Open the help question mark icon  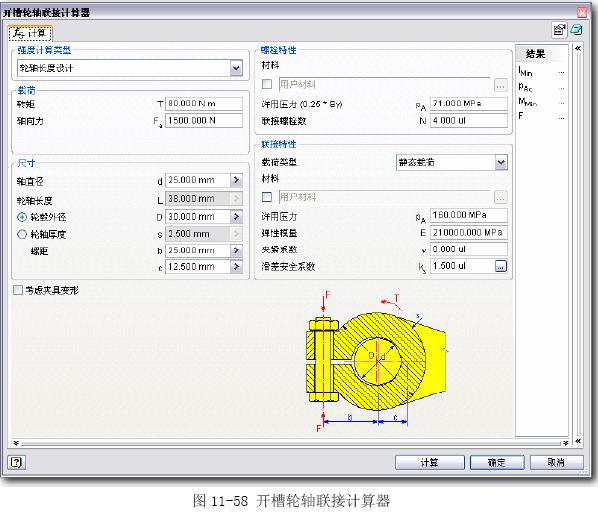[x=16, y=462]
